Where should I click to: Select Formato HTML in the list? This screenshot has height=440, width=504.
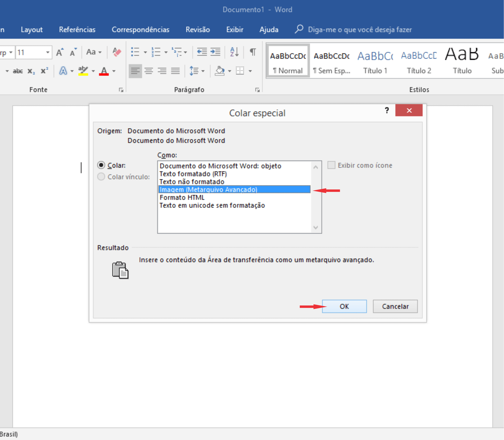pos(182,197)
